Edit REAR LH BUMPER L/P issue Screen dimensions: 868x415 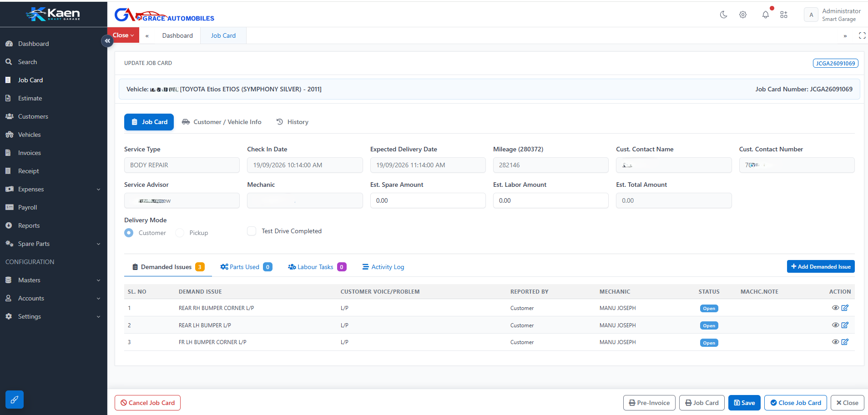pyautogui.click(x=845, y=325)
